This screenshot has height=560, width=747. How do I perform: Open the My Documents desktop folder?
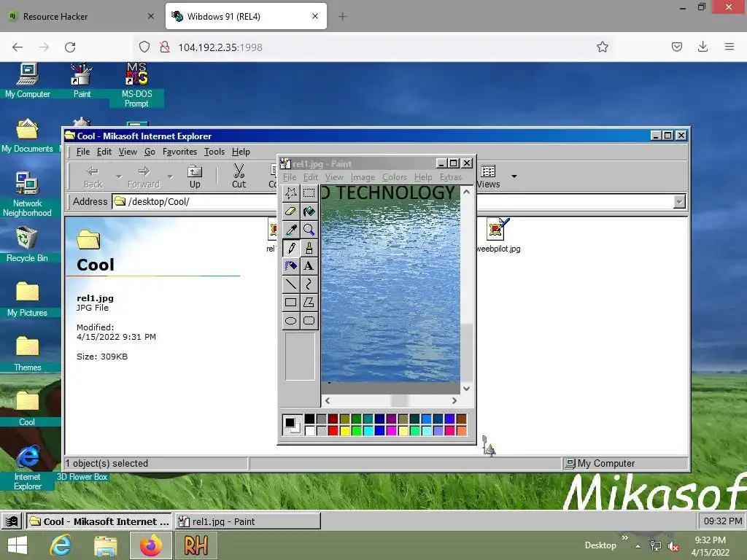(27, 135)
